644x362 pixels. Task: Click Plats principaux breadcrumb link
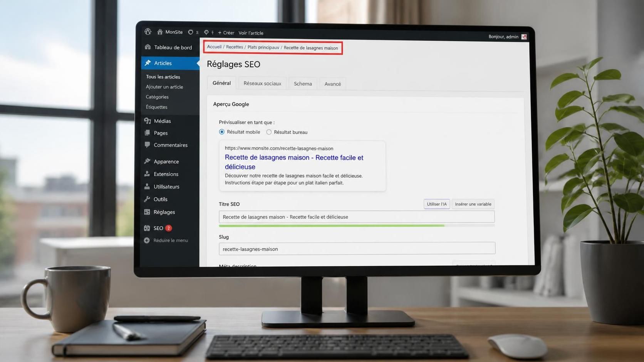coord(263,47)
